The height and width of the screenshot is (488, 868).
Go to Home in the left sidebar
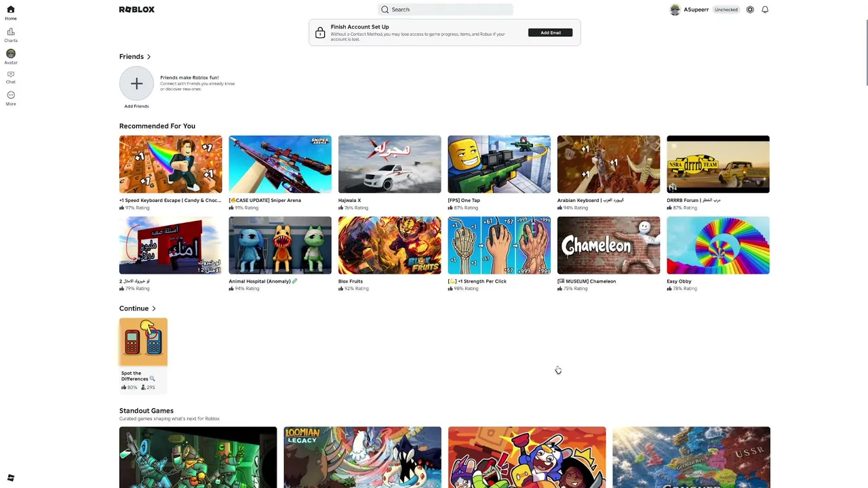tap(11, 13)
